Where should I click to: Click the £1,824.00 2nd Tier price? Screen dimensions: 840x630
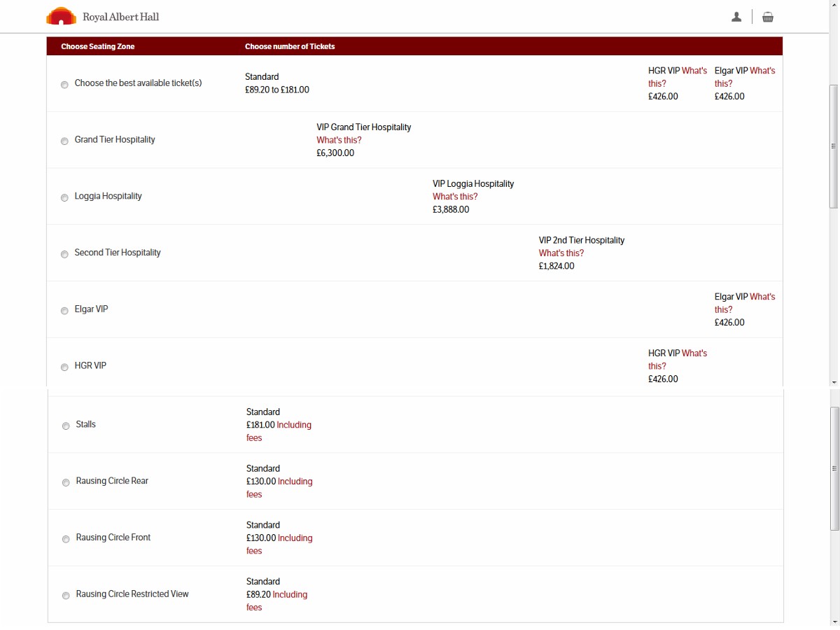click(x=556, y=267)
